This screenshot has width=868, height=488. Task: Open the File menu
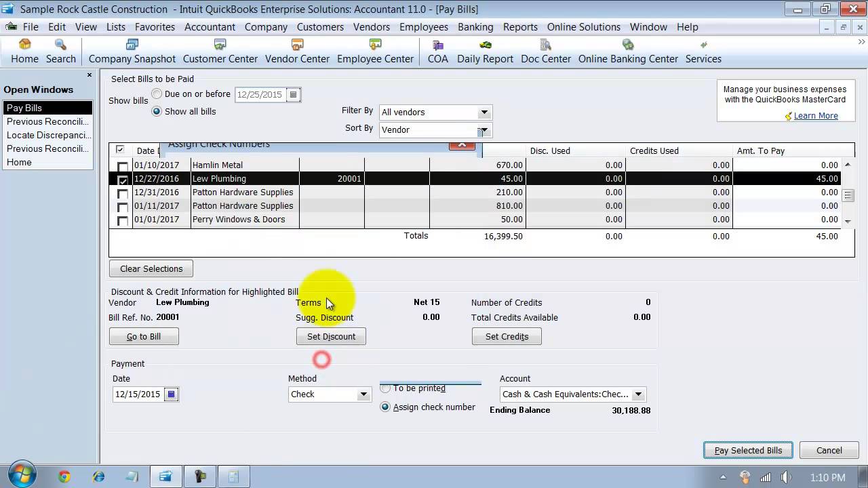pyautogui.click(x=31, y=27)
